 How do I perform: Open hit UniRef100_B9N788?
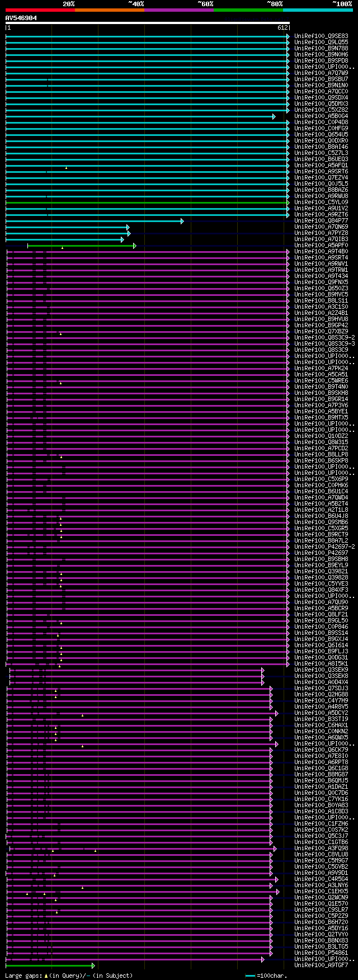pos(321,48)
